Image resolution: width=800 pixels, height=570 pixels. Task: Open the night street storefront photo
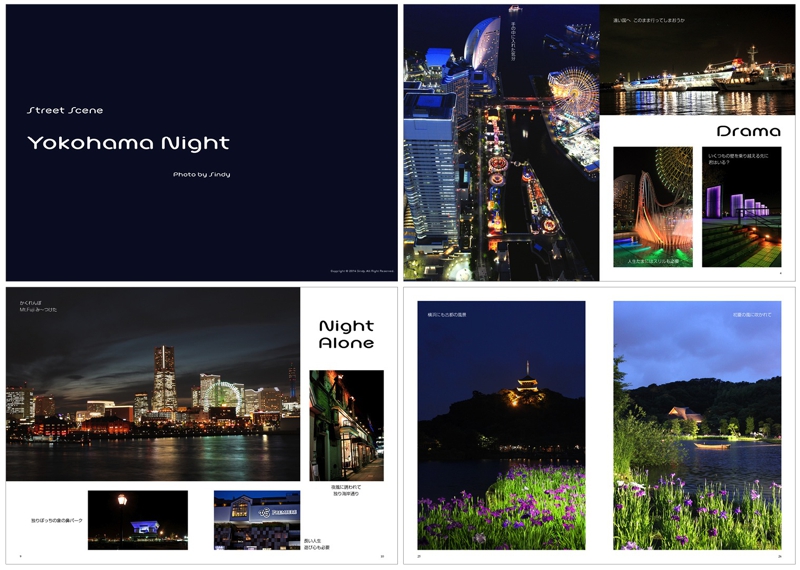tap(346, 426)
